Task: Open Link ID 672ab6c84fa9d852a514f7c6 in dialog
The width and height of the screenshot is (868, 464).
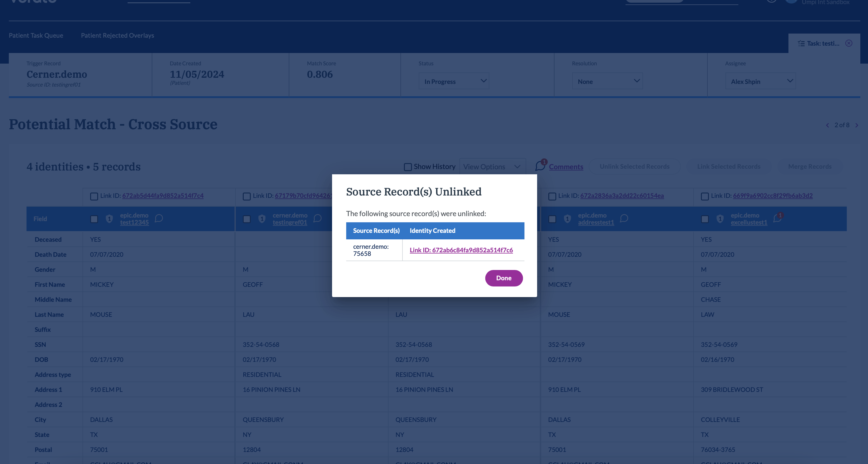Action: (461, 250)
